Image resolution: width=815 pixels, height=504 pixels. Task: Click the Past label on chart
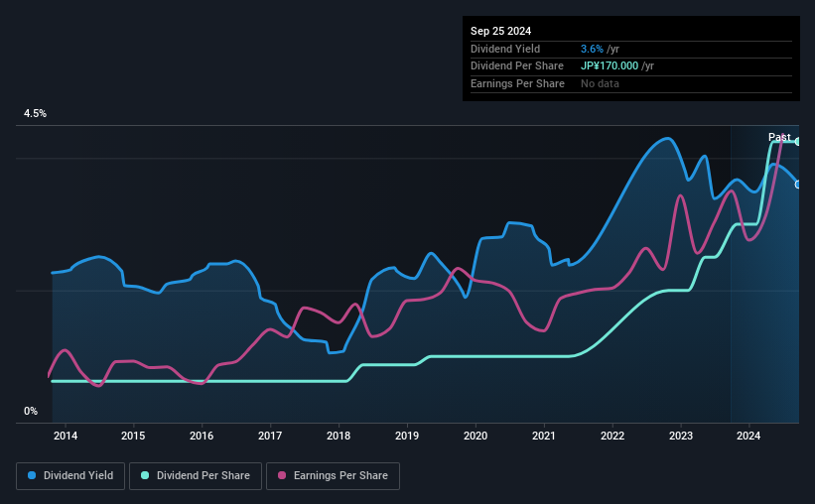click(779, 137)
